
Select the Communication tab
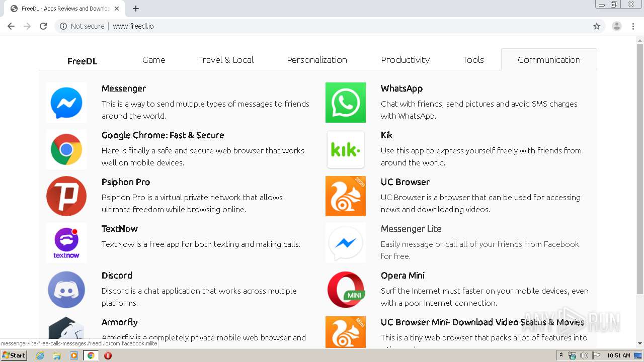tap(549, 60)
